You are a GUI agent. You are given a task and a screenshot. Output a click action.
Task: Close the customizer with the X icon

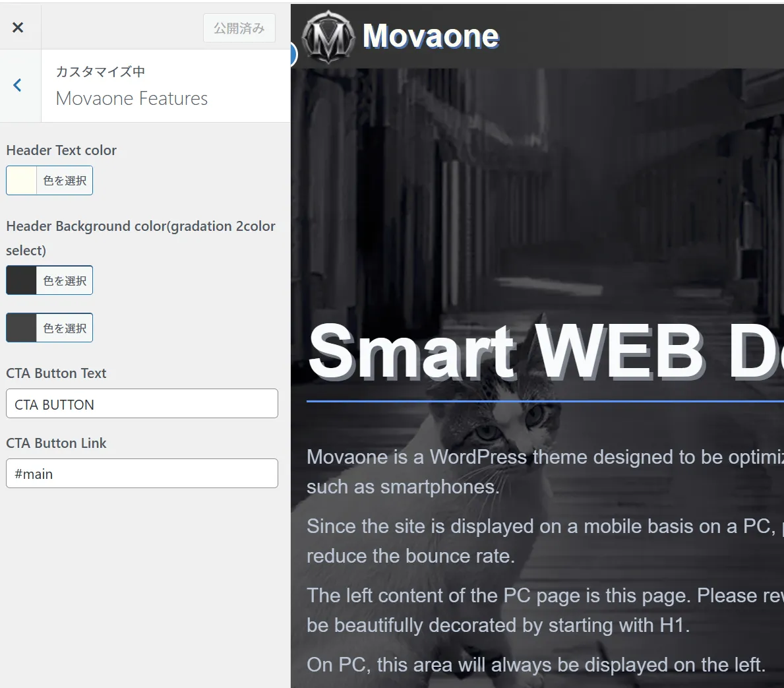[18, 27]
